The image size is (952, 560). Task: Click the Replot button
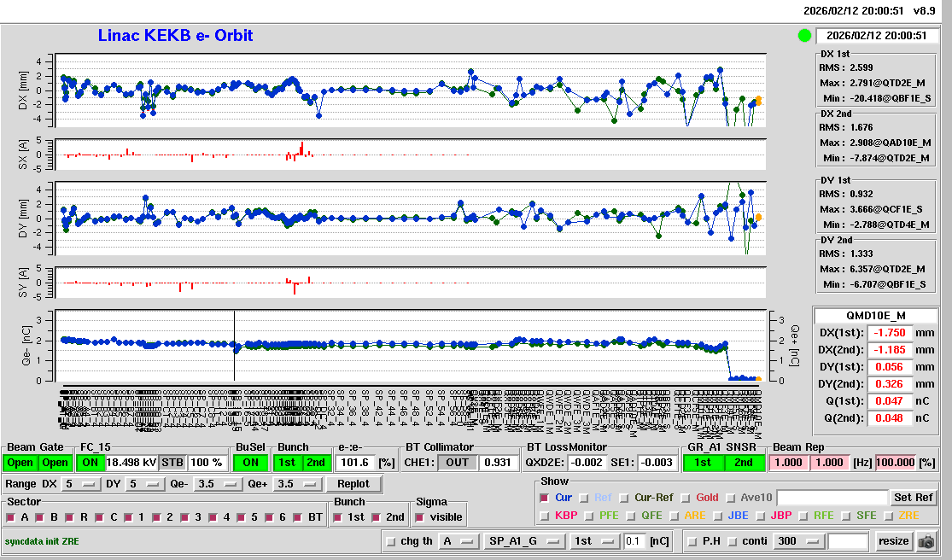353,484
